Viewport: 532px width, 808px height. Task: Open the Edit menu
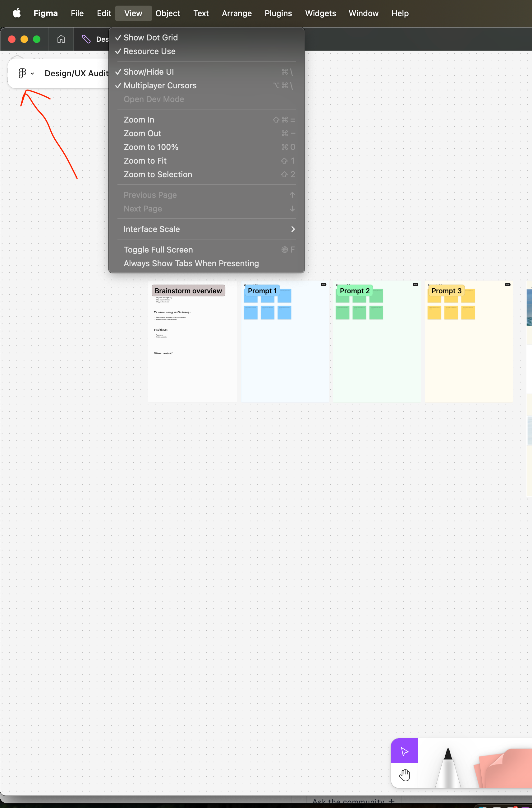104,13
